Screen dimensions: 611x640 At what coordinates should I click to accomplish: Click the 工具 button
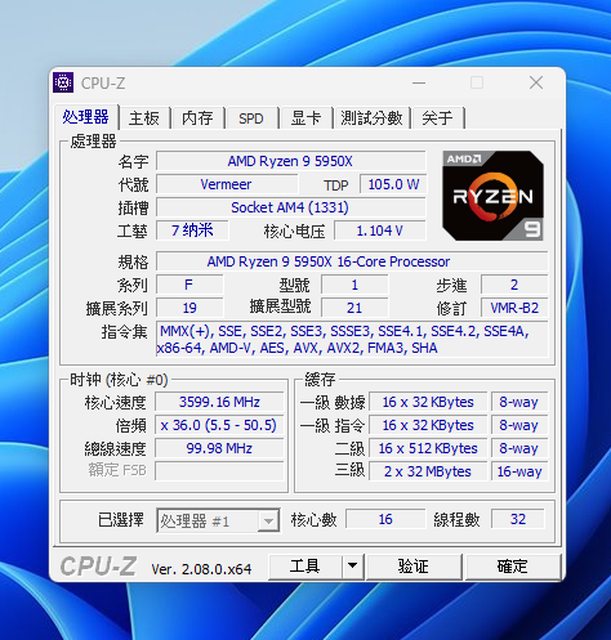click(x=305, y=566)
